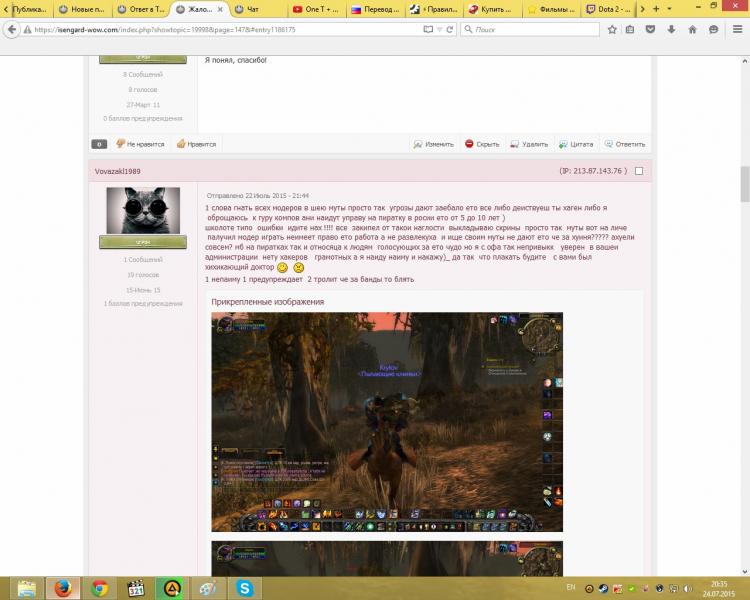
Task: Reload the page with the refresh icon
Action: point(450,30)
